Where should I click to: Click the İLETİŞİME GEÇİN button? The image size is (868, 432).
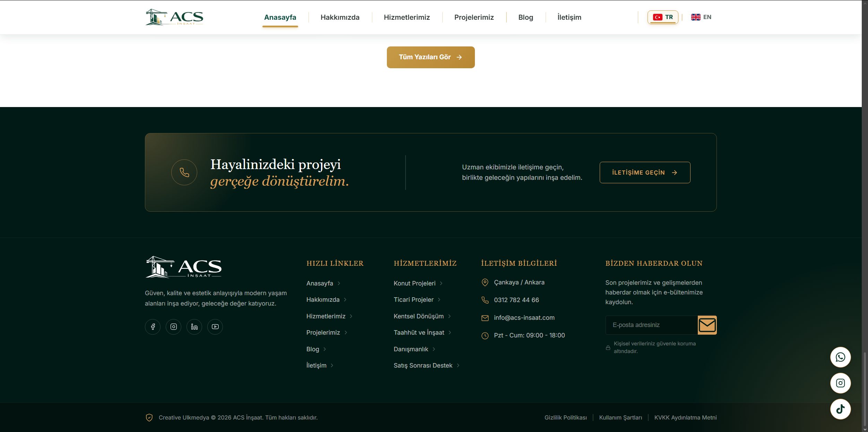coord(645,173)
